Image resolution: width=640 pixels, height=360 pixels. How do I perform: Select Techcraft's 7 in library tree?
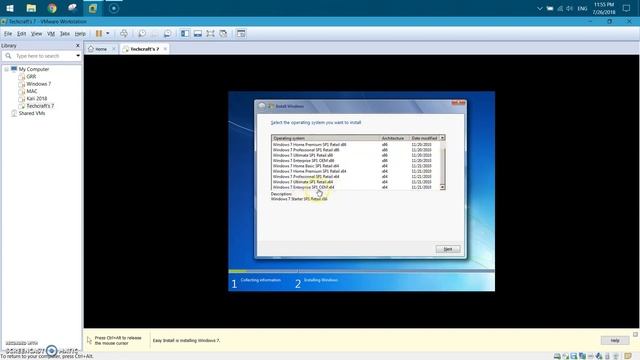click(x=40, y=106)
